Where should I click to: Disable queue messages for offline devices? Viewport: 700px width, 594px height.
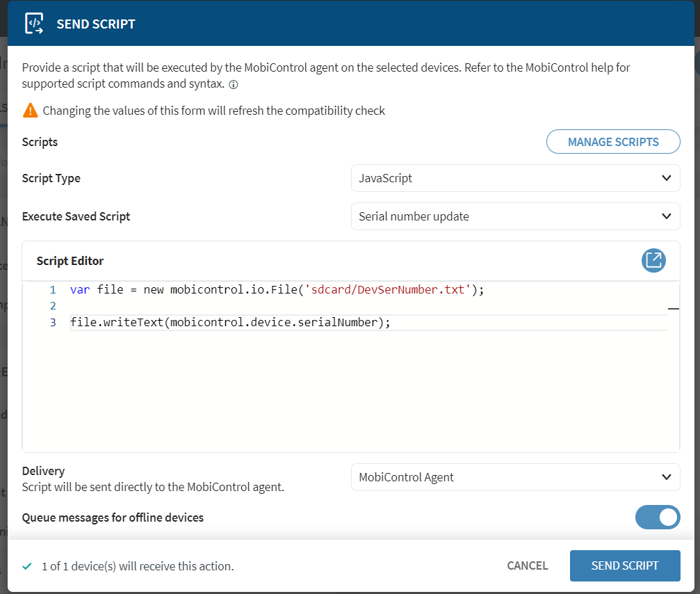(x=657, y=517)
